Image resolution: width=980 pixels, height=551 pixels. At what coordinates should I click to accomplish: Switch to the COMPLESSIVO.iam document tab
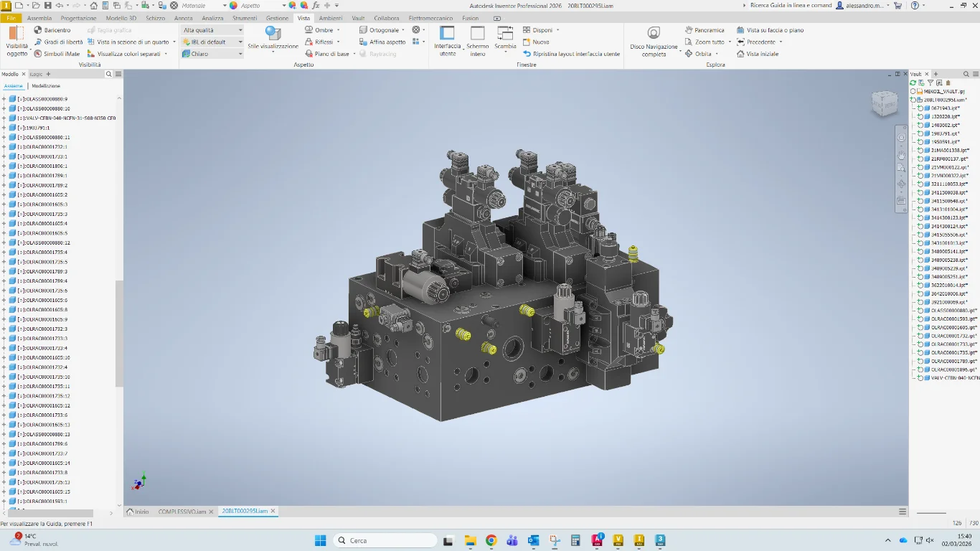182,512
